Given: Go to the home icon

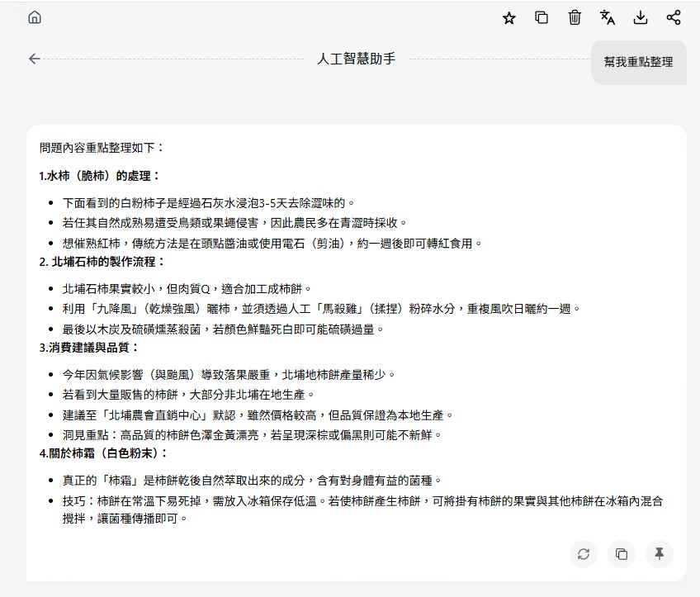Looking at the screenshot, I should point(35,17).
